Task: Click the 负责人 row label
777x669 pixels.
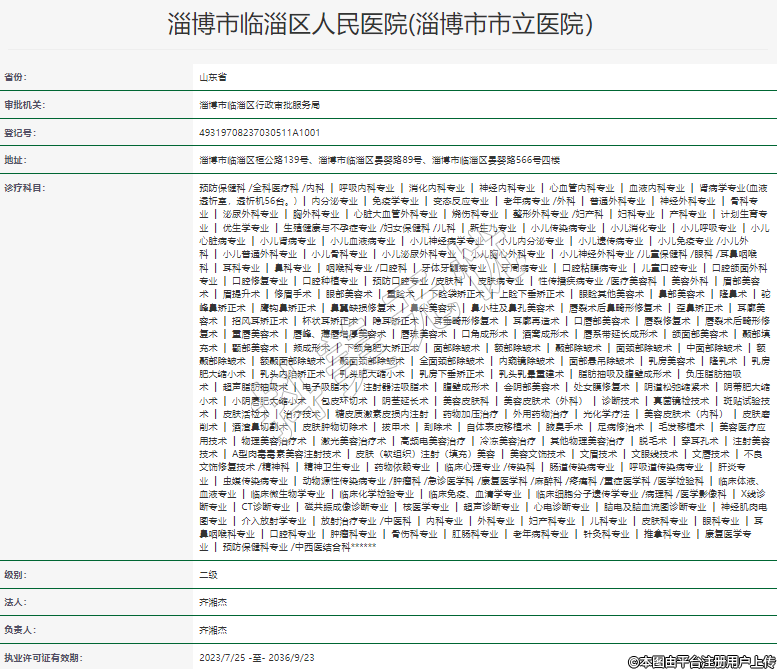Action: tap(20, 631)
